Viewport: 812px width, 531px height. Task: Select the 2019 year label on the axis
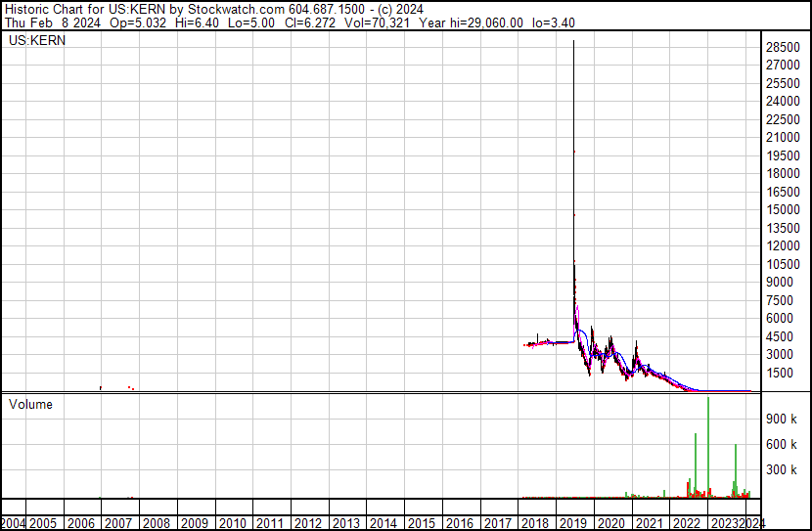573,523
